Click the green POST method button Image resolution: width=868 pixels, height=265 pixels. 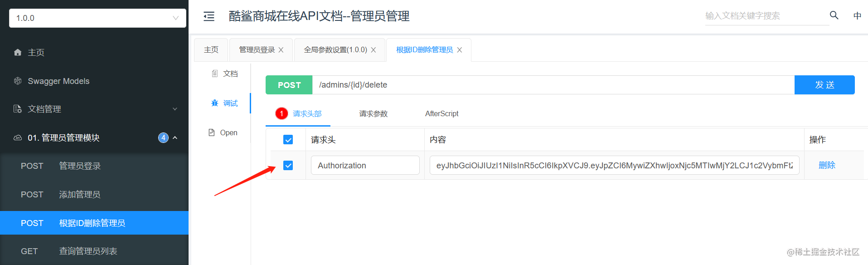pyautogui.click(x=289, y=85)
